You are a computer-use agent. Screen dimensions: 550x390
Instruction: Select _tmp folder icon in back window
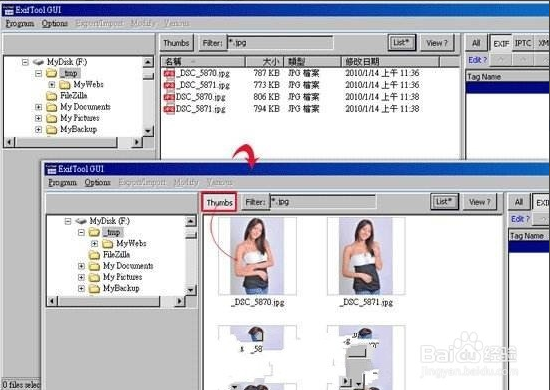pos(52,73)
